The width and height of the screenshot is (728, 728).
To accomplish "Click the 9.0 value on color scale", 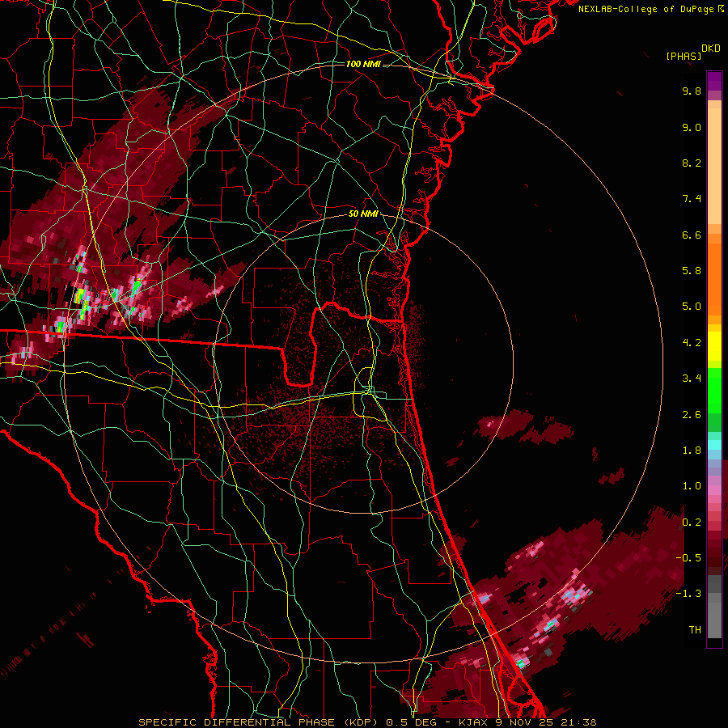I will tap(692, 127).
